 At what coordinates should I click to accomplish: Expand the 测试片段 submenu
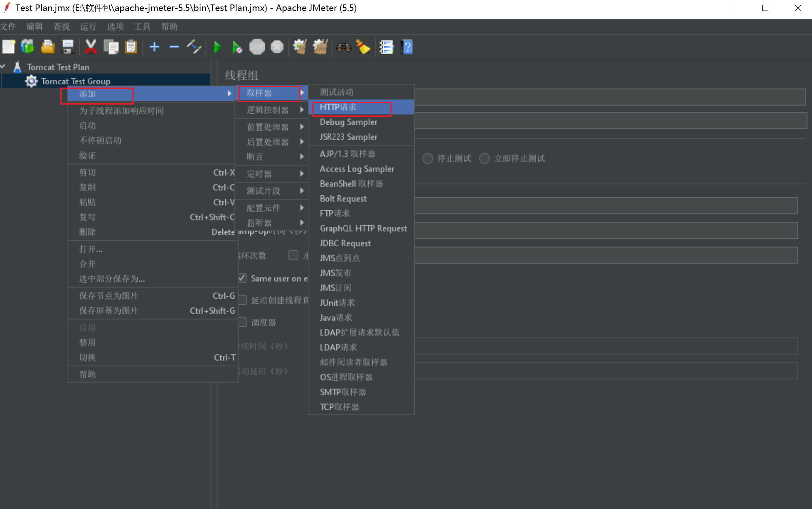pyautogui.click(x=271, y=191)
